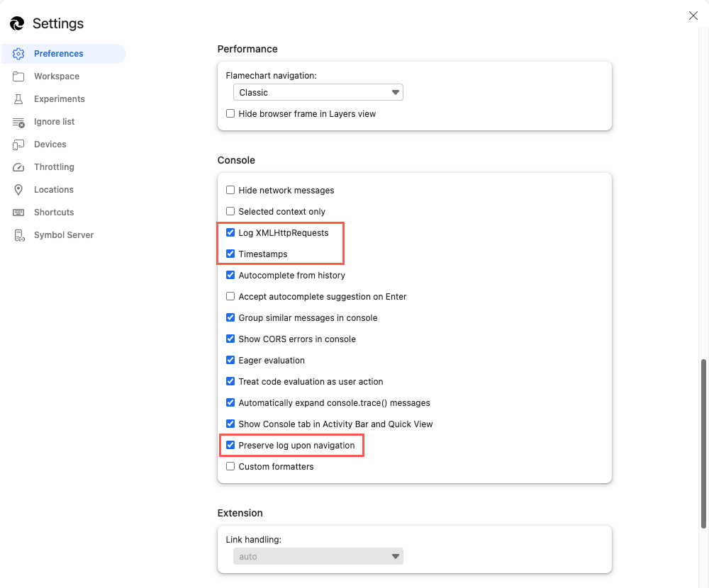Open the Link handling dropdown

(318, 556)
